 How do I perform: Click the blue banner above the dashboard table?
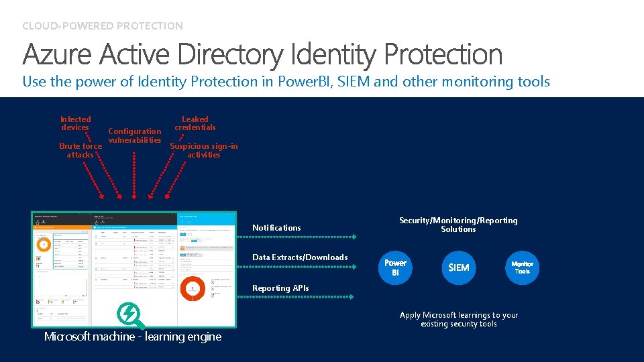click(x=134, y=227)
